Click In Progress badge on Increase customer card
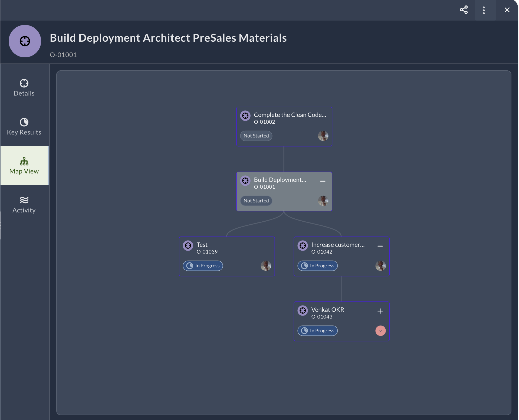519x420 pixels. click(x=318, y=266)
